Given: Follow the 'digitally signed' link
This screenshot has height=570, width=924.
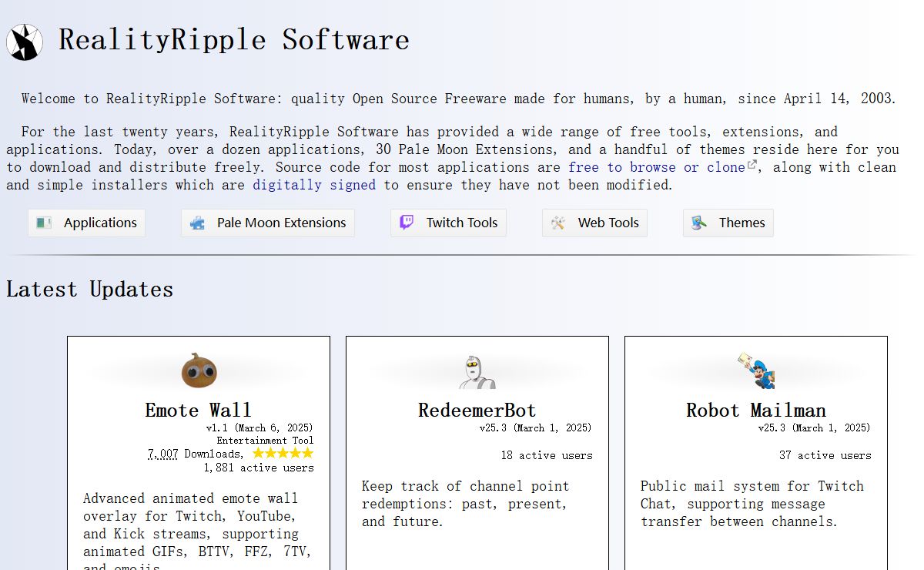Looking at the screenshot, I should [x=314, y=185].
